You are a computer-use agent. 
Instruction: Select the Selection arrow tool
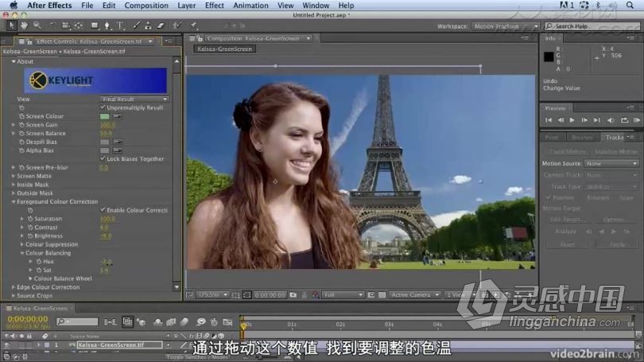coord(11,25)
